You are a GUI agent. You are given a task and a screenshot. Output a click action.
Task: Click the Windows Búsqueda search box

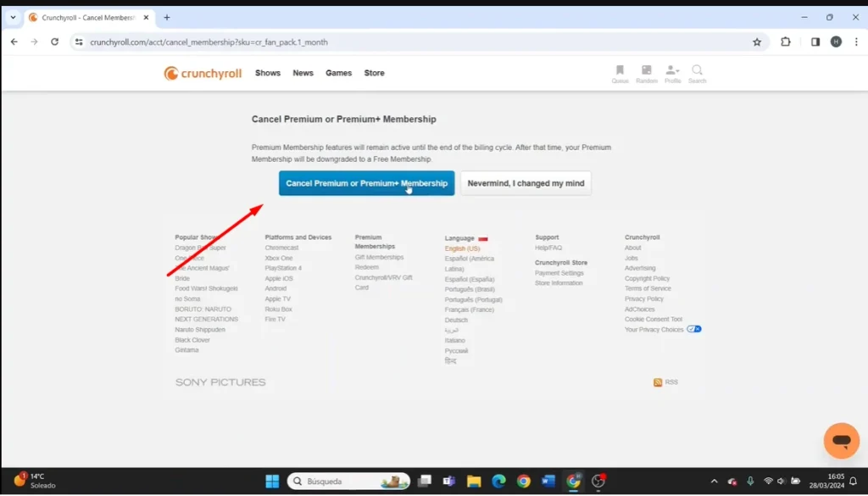tap(348, 481)
